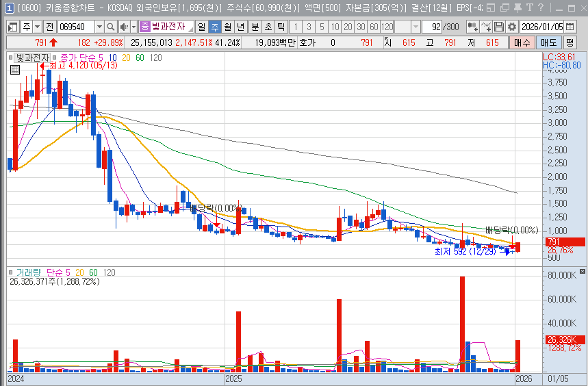Click small square beside 거래량 legend
588x386 pixels.
pos(10,272)
